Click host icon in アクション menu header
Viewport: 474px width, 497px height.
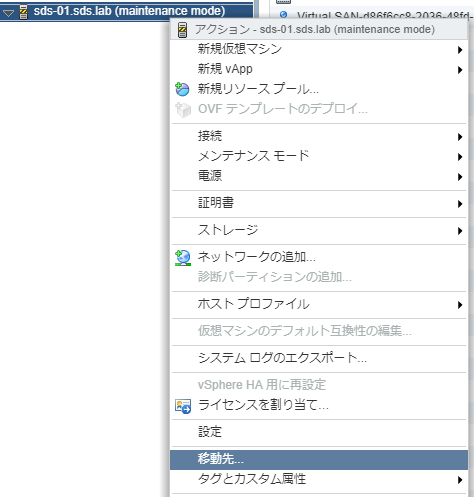coord(182,30)
